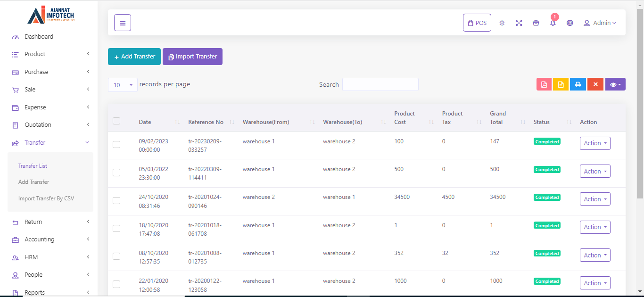Click the red delete icon button
The height and width of the screenshot is (297, 644).
tap(595, 84)
